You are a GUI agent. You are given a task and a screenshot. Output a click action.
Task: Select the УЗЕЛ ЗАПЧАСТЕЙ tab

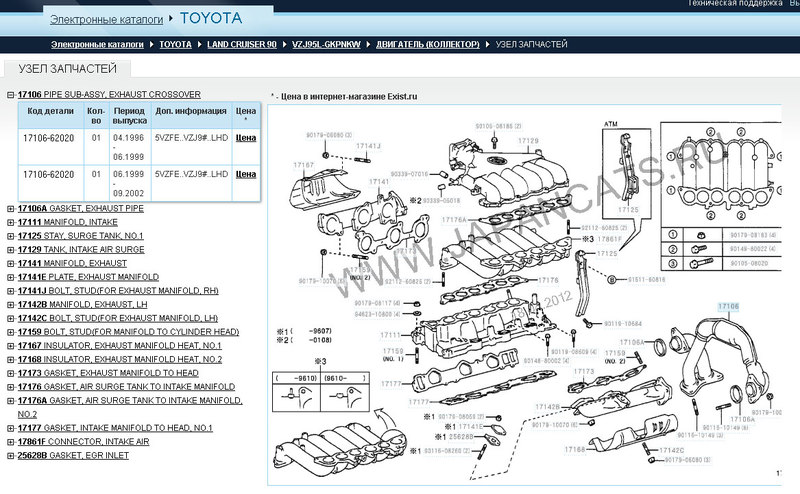pyautogui.click(x=67, y=69)
